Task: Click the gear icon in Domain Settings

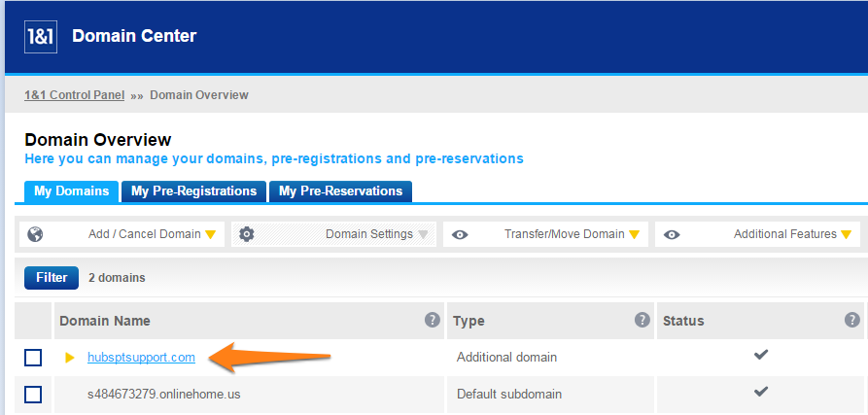Action: pos(246,234)
